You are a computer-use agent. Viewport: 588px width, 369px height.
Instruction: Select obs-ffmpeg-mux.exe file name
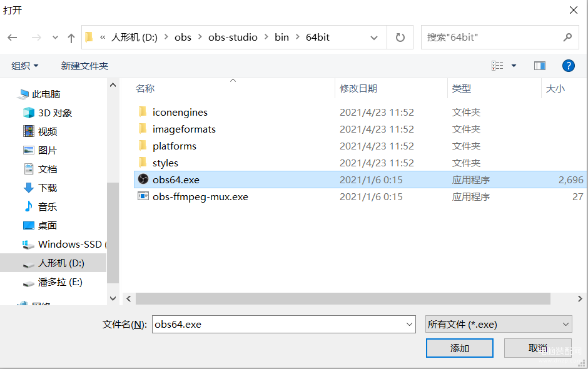tap(200, 196)
